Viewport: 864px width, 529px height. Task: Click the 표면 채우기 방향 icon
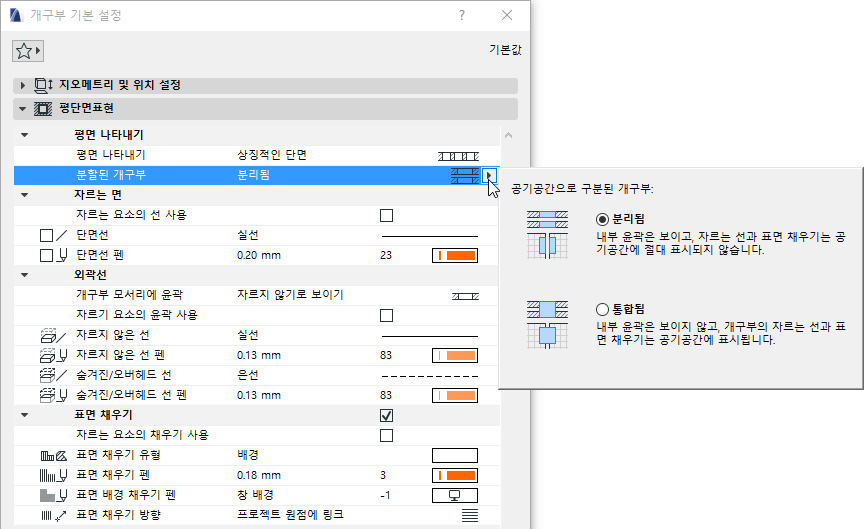tap(53, 515)
